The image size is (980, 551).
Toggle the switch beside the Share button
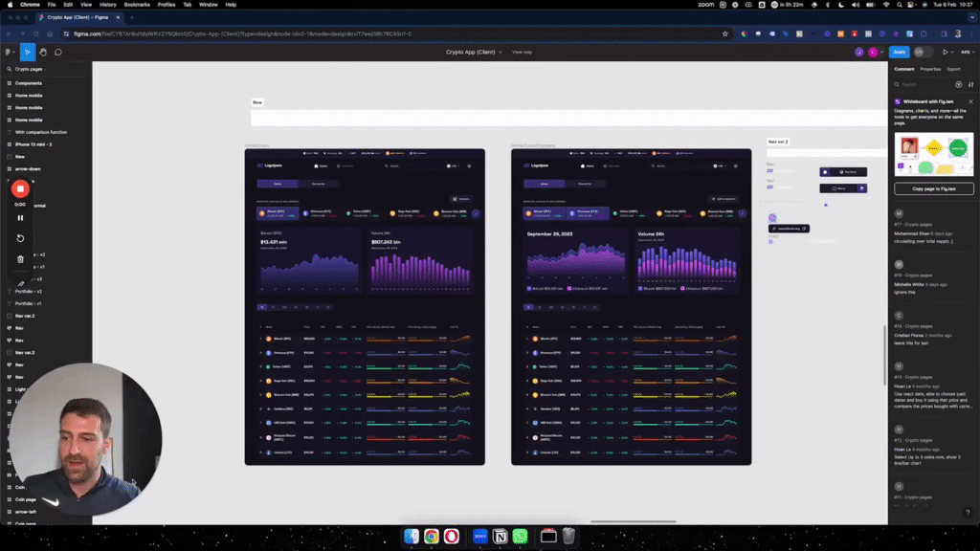[x=922, y=52]
